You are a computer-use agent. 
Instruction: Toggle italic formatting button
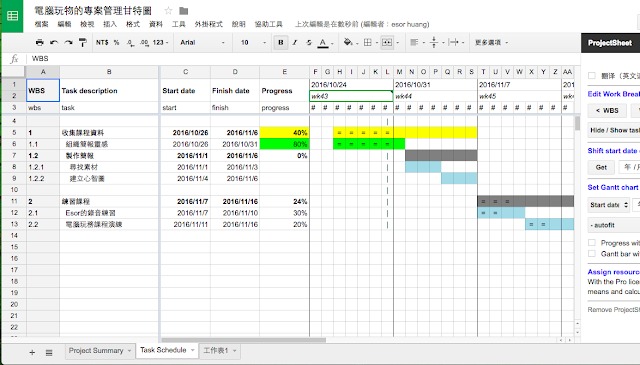point(295,42)
